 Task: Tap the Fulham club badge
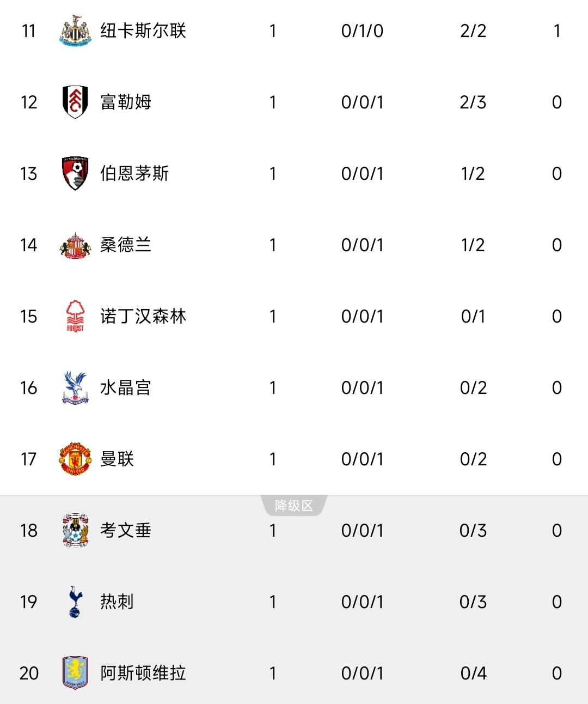pyautogui.click(x=75, y=102)
